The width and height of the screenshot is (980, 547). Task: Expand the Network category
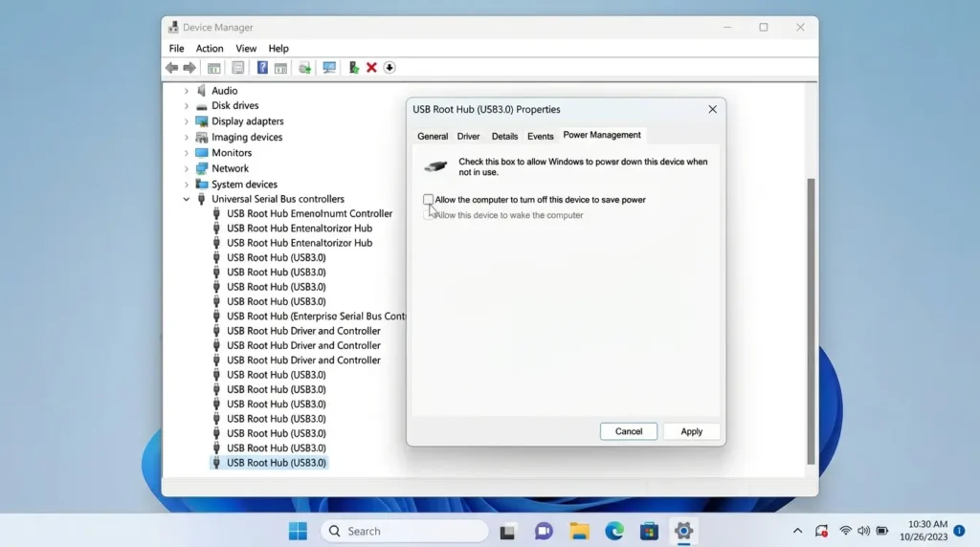pyautogui.click(x=187, y=168)
